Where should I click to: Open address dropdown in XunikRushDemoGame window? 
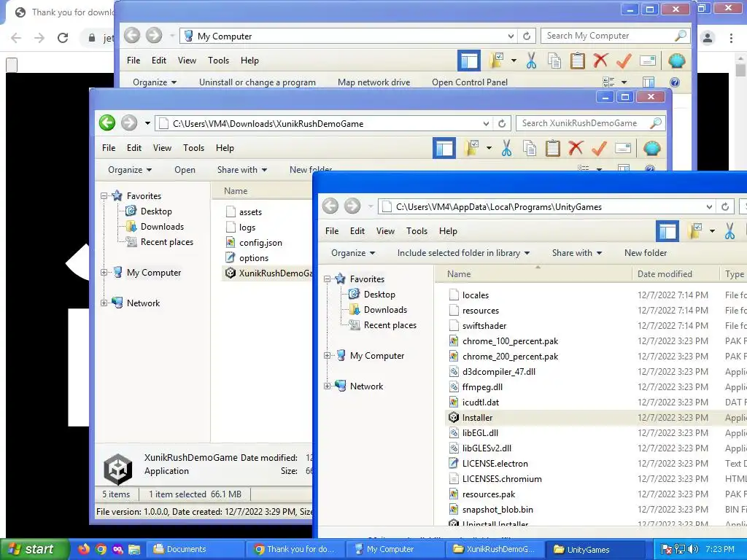pos(486,124)
